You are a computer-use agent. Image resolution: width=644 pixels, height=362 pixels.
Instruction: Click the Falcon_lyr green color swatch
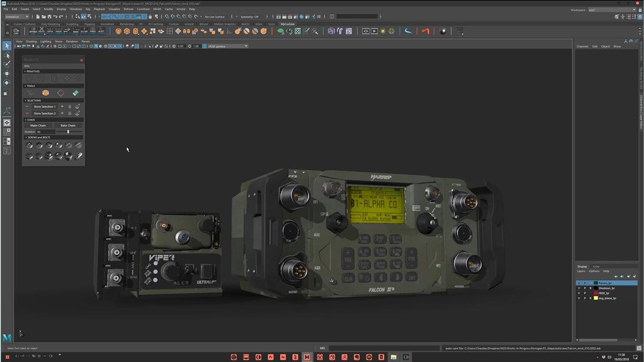[x=596, y=283]
